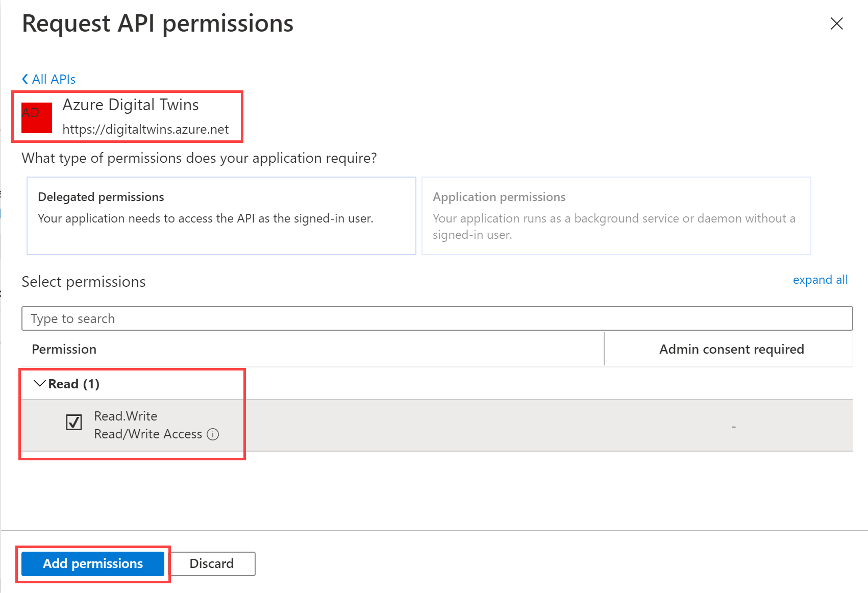The height and width of the screenshot is (593, 868).
Task: Expand all permission groups
Action: [820, 280]
